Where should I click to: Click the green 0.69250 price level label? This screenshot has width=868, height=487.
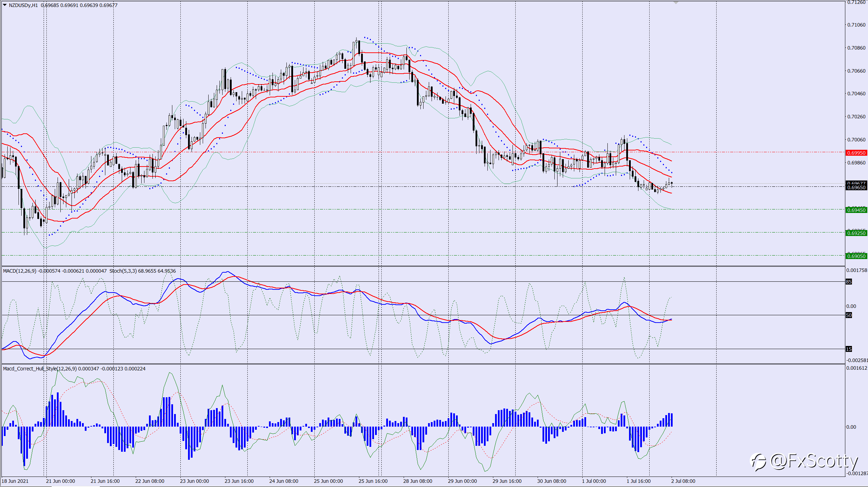pyautogui.click(x=856, y=233)
